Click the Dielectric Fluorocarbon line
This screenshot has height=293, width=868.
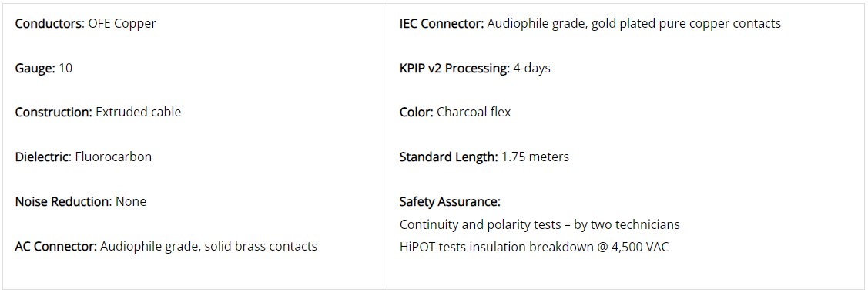tap(83, 157)
